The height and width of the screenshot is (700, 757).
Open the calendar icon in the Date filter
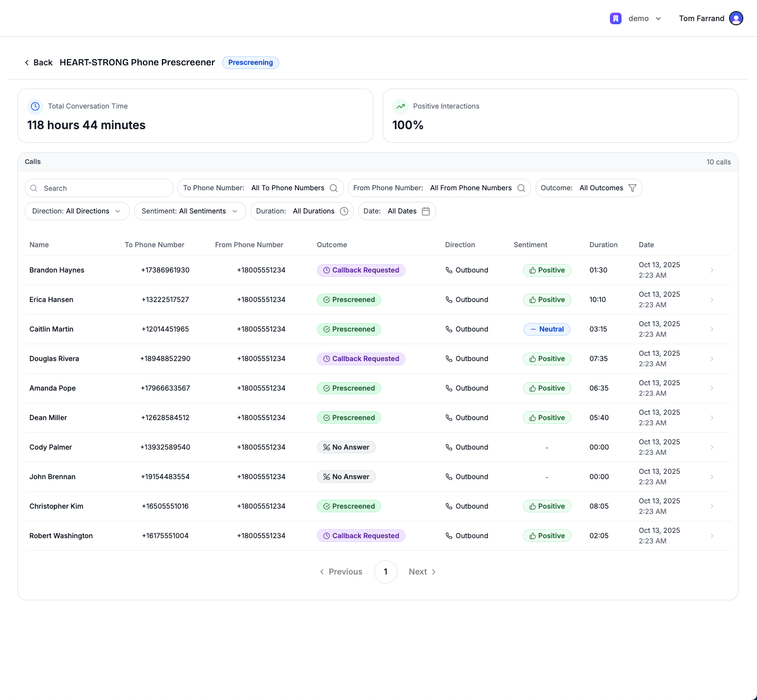point(426,211)
